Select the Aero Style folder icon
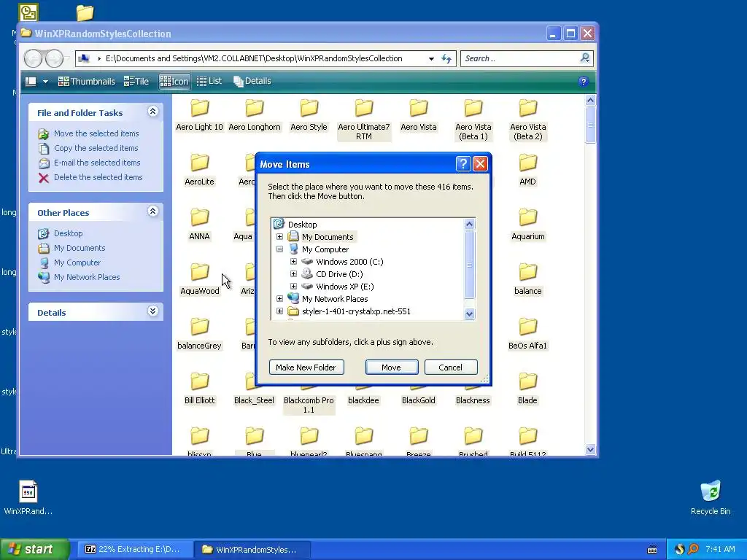 (309, 108)
